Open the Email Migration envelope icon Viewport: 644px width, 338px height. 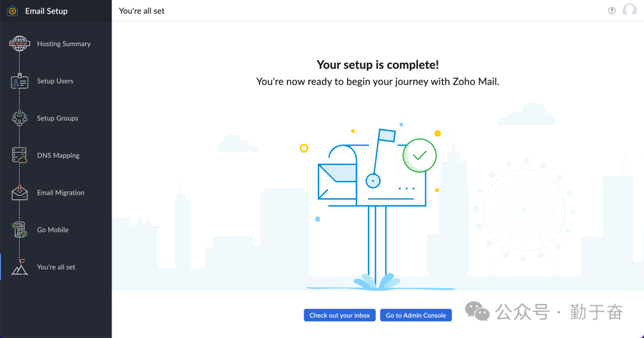pyautogui.click(x=20, y=192)
